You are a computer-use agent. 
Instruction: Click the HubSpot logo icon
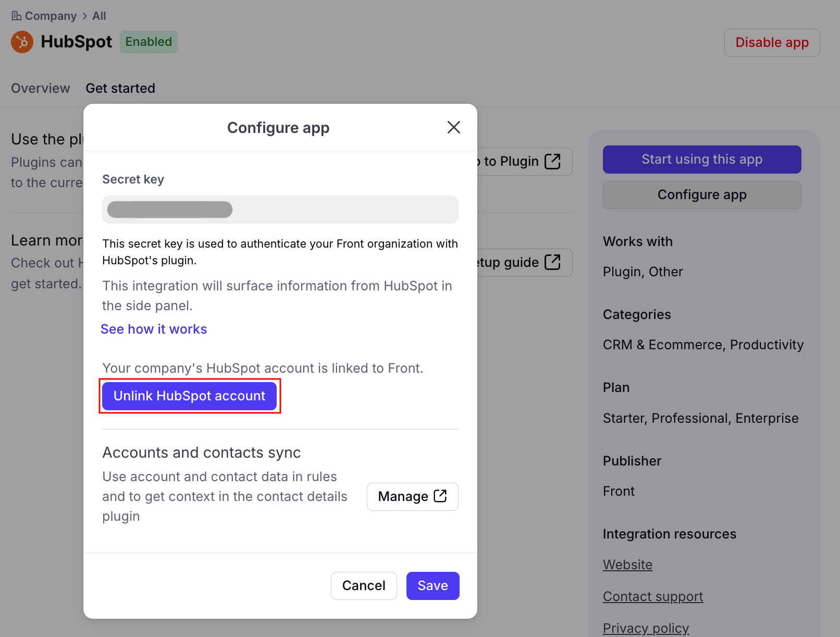[22, 42]
